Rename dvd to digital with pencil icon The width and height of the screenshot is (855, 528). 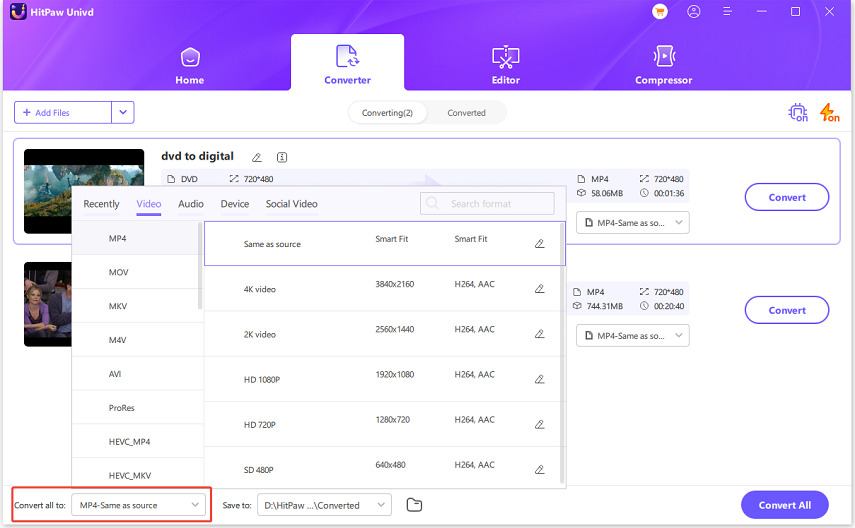[256, 158]
